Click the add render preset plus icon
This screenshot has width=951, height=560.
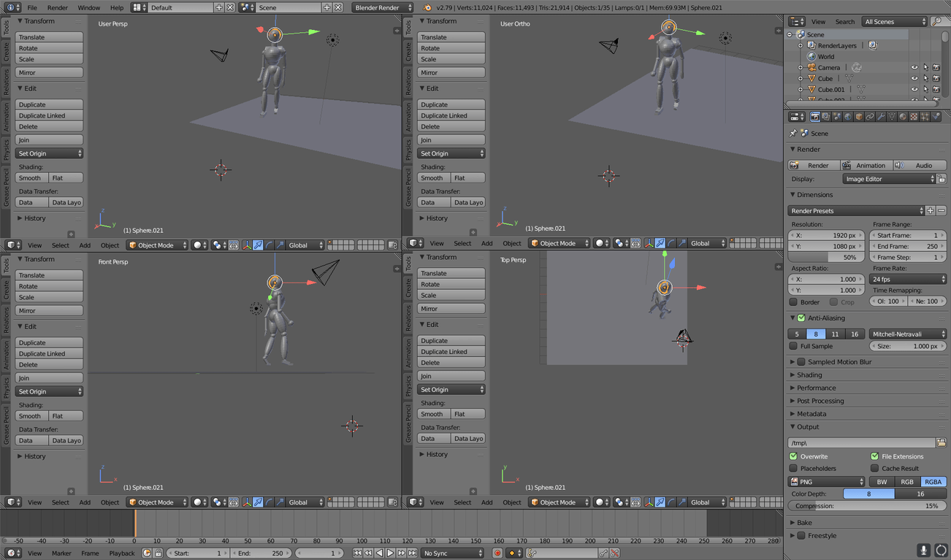930,211
